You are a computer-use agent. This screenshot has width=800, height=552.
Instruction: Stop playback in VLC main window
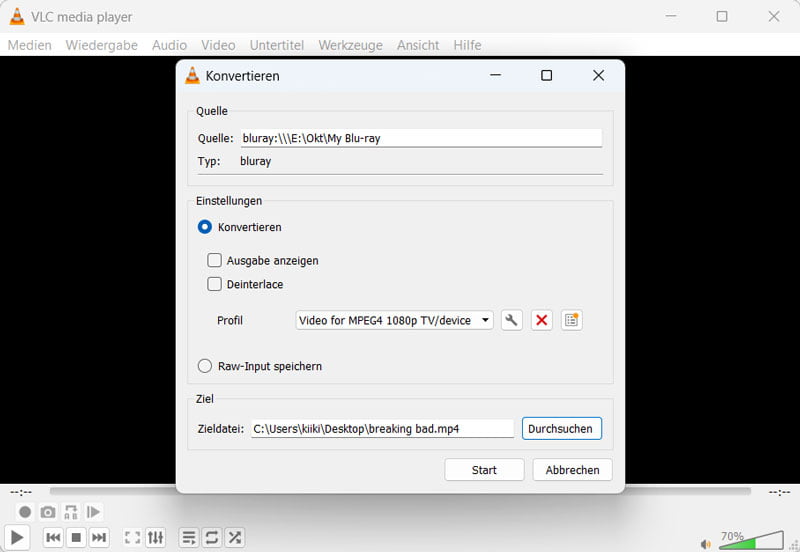click(76, 537)
